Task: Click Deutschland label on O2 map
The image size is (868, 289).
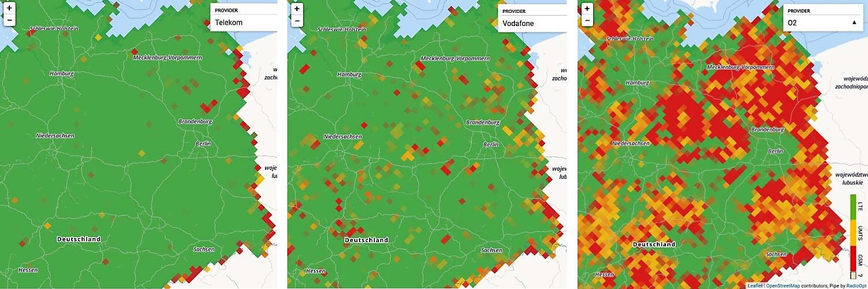Action: [x=654, y=244]
